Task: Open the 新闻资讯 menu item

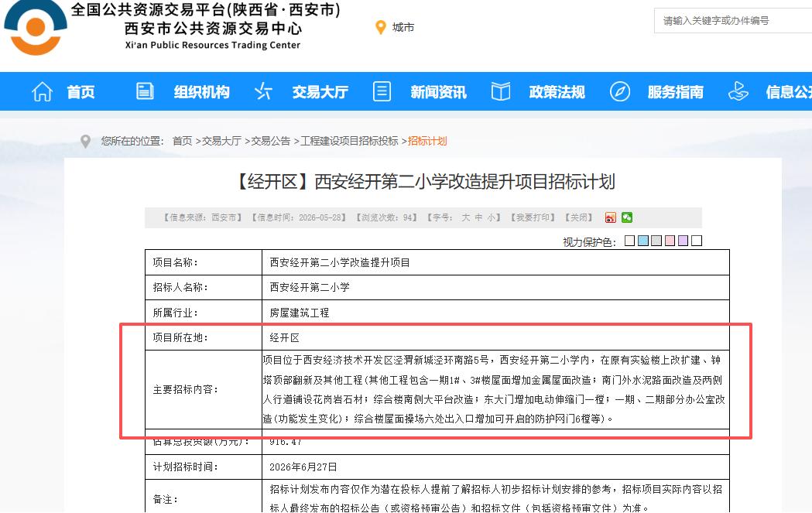Action: 439,92
